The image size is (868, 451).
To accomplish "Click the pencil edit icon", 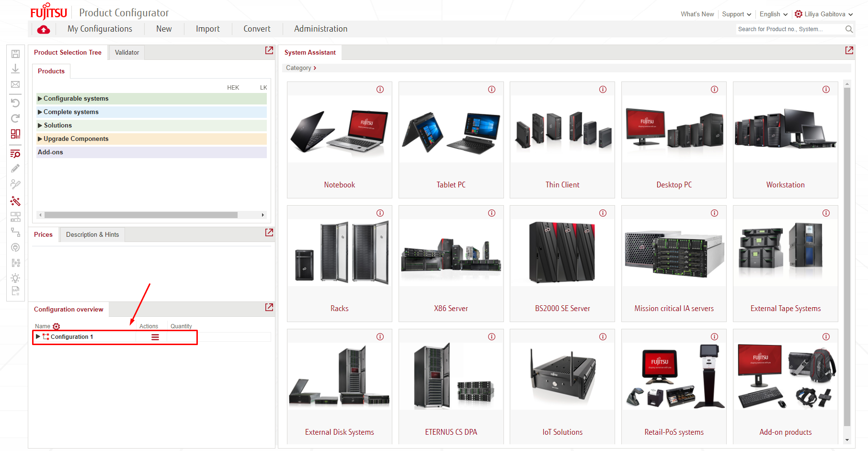I will click(x=15, y=169).
